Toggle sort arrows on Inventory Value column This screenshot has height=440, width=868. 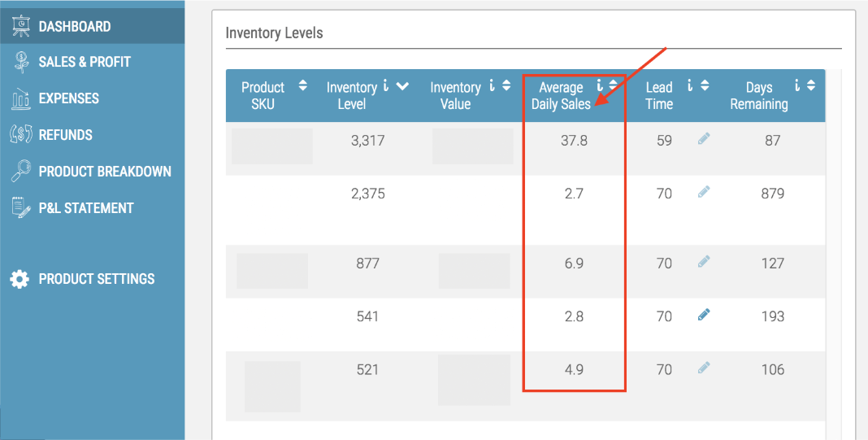[507, 86]
